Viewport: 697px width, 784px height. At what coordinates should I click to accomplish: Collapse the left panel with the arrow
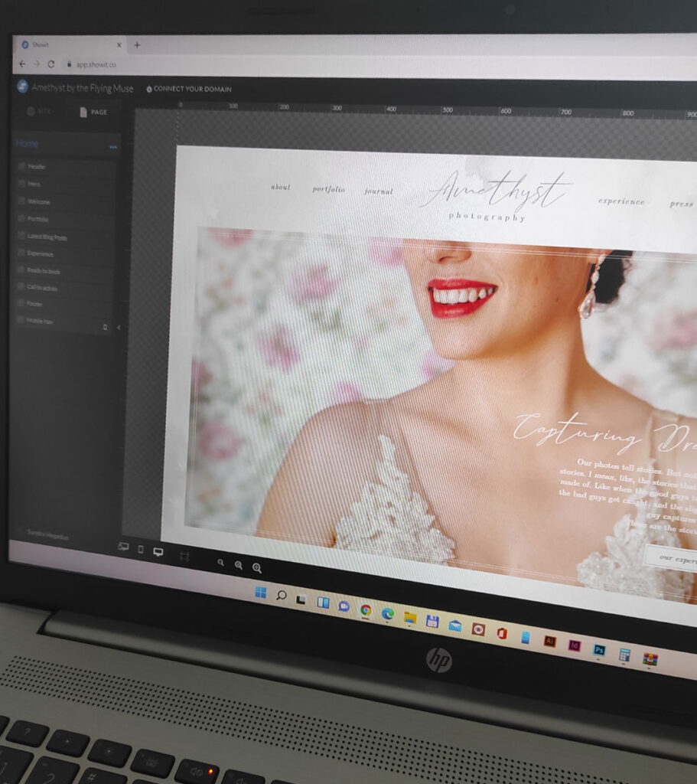(119, 328)
